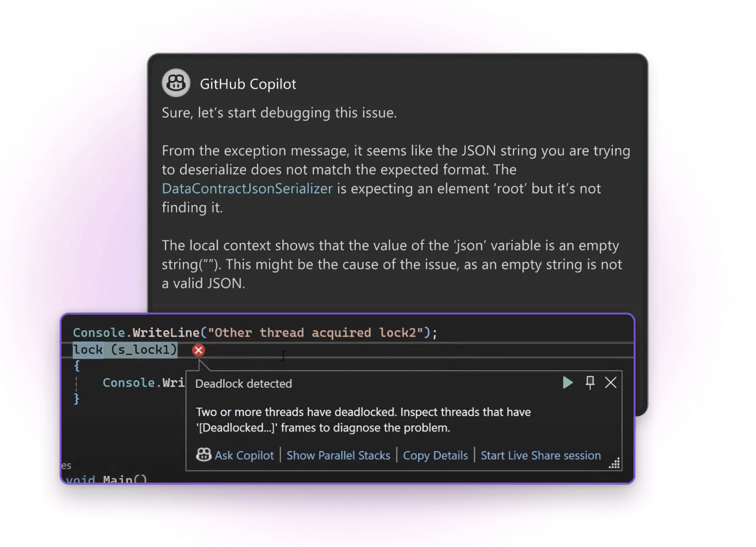Click the opening brace below the lock statement
This screenshot has height=547, width=756.
(76, 365)
